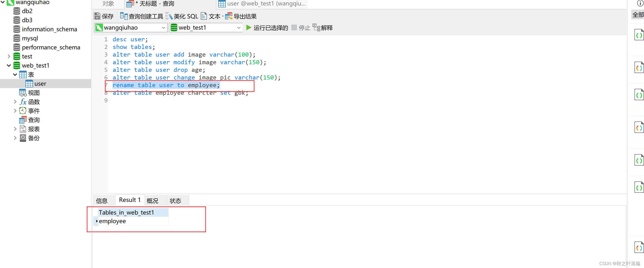Click the 'rename table user to employee;' line

pyautogui.click(x=166, y=85)
